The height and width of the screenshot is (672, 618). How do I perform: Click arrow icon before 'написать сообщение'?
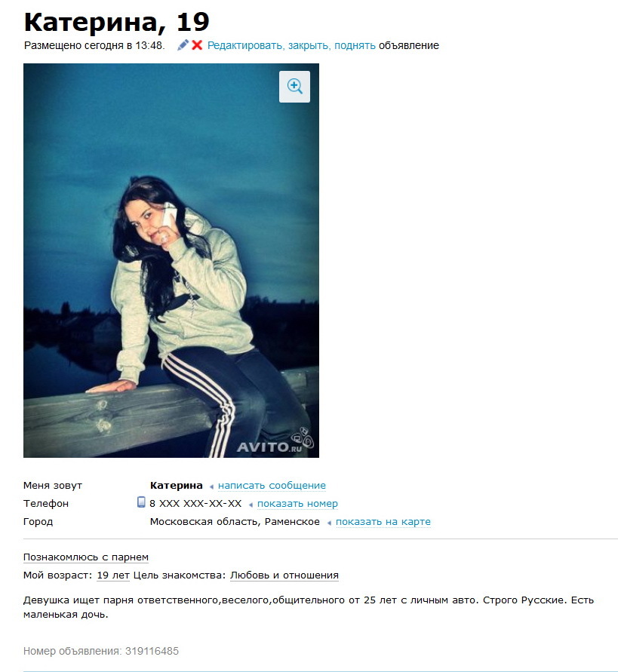(x=211, y=486)
